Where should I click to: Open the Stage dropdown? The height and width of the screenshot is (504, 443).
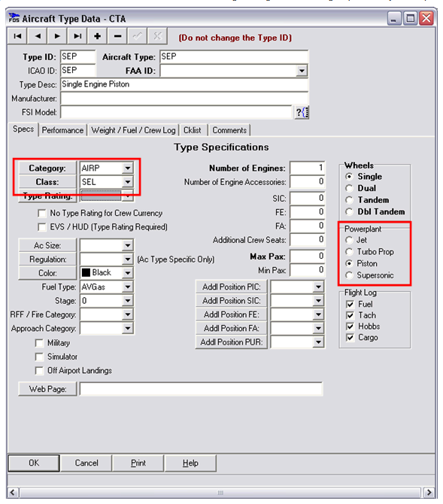pos(128,301)
